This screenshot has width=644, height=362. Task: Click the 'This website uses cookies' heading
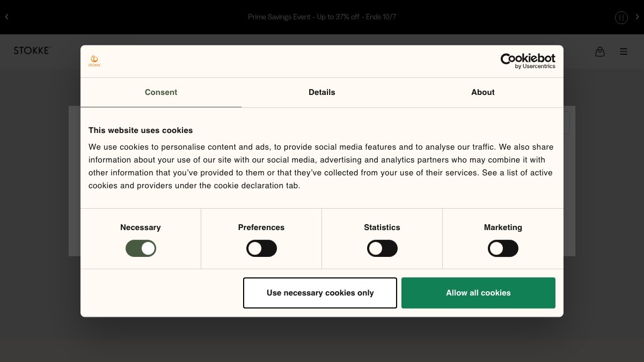point(141,130)
